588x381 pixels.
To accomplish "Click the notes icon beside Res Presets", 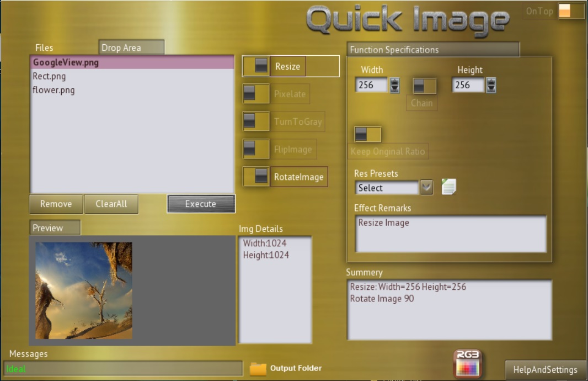I will [x=448, y=188].
